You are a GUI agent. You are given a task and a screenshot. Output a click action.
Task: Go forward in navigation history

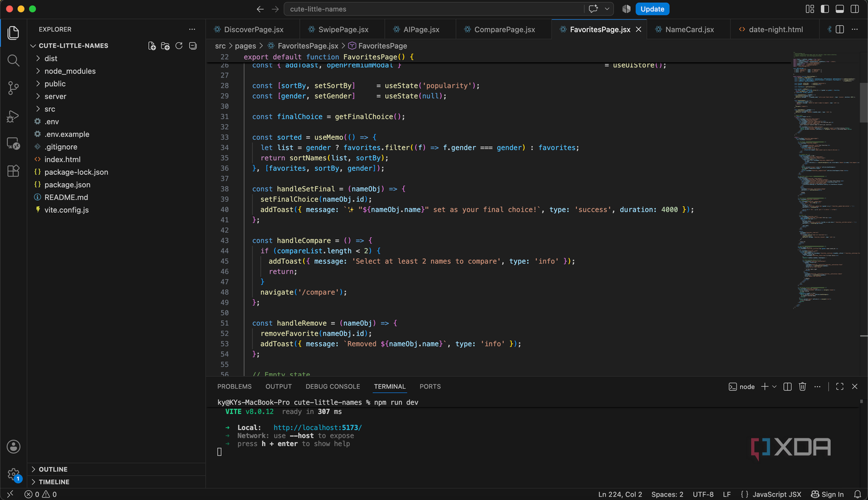pyautogui.click(x=275, y=9)
